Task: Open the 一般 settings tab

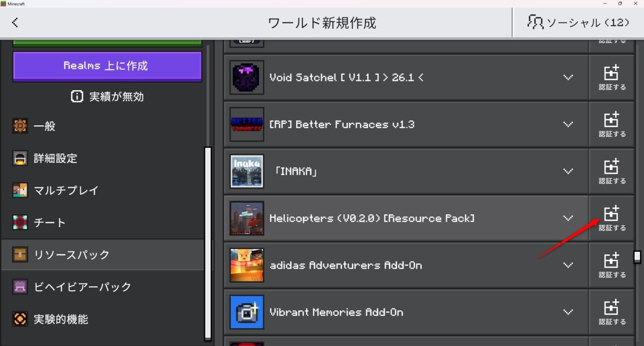Action: pyautogui.click(x=103, y=126)
